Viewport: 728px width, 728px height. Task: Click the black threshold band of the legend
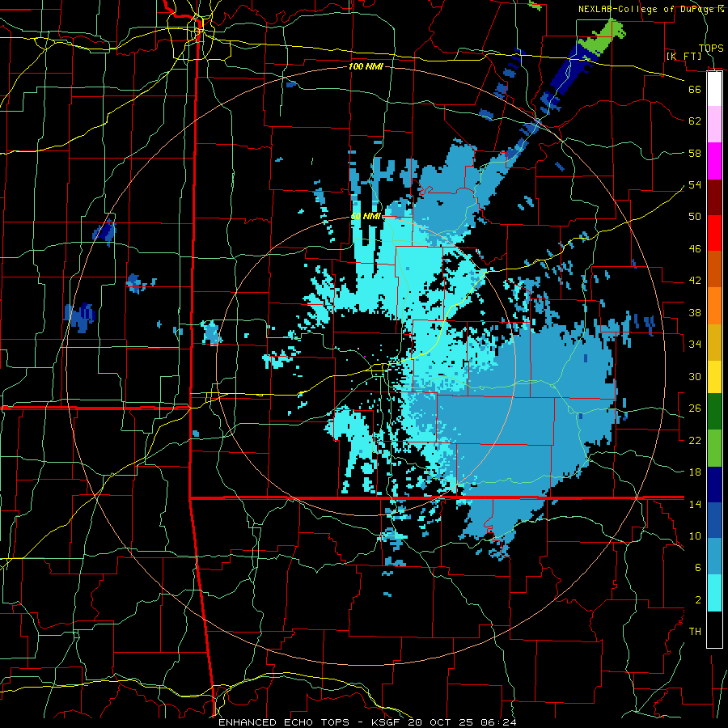[x=714, y=629]
